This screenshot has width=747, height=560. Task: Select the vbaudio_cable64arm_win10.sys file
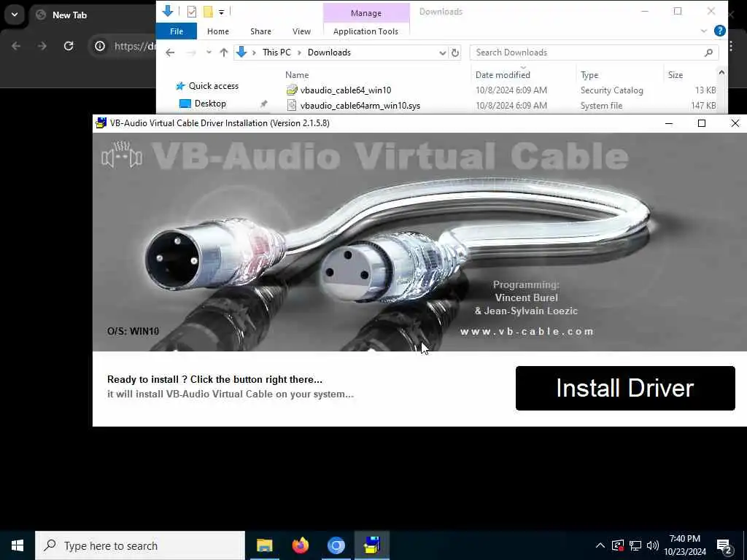pos(360,105)
